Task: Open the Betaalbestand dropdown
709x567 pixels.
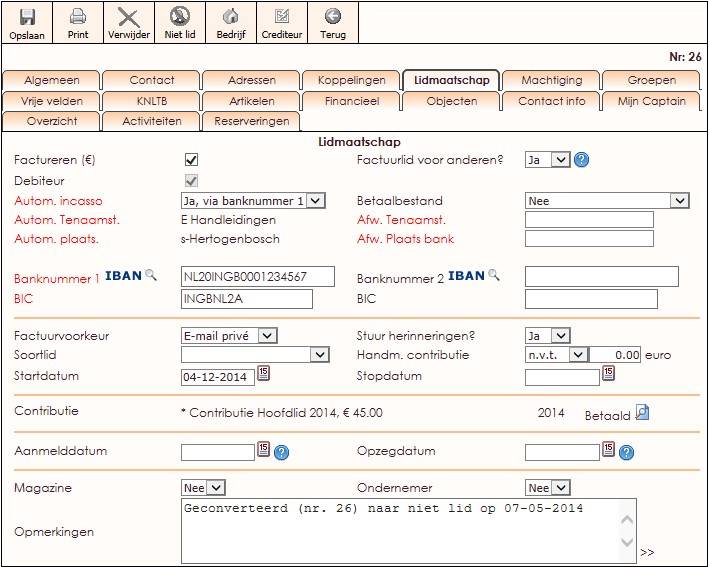Action: [607, 201]
